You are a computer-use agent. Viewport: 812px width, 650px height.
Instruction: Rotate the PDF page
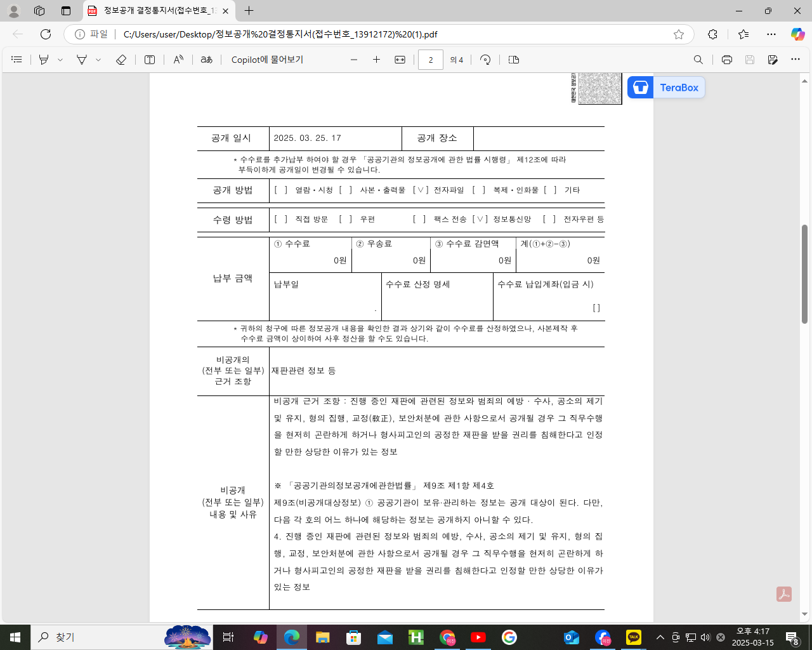[x=485, y=59]
